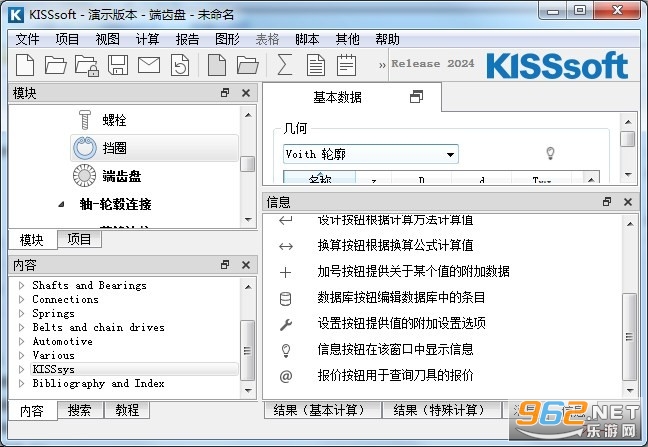The height and width of the screenshot is (447, 648).
Task: Switch to the 项目 tab under modules
Action: coord(79,239)
